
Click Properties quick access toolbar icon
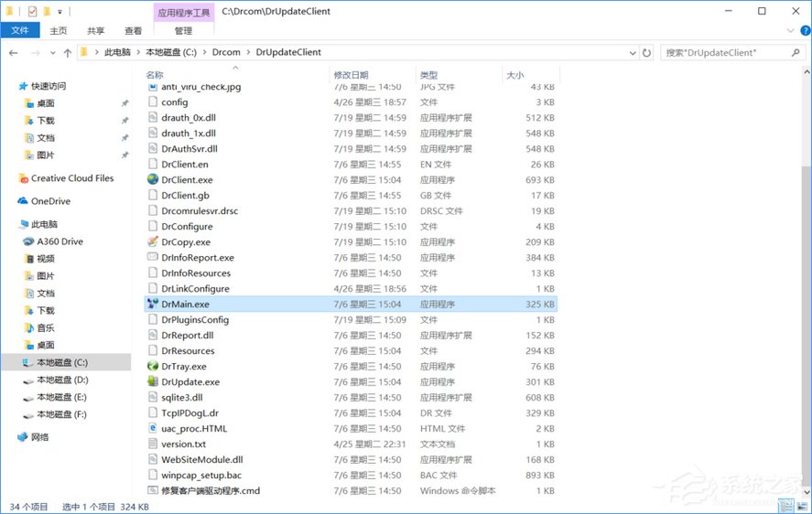[x=32, y=11]
